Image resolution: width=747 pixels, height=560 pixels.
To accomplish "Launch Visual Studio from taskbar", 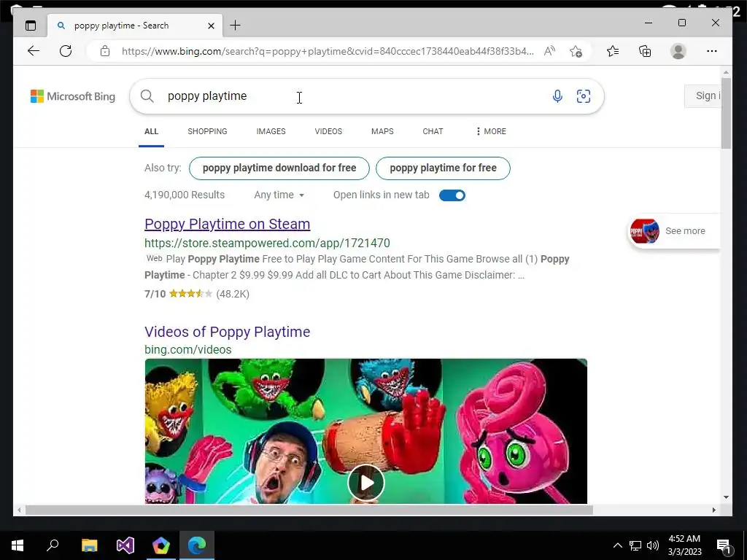I will (125, 545).
